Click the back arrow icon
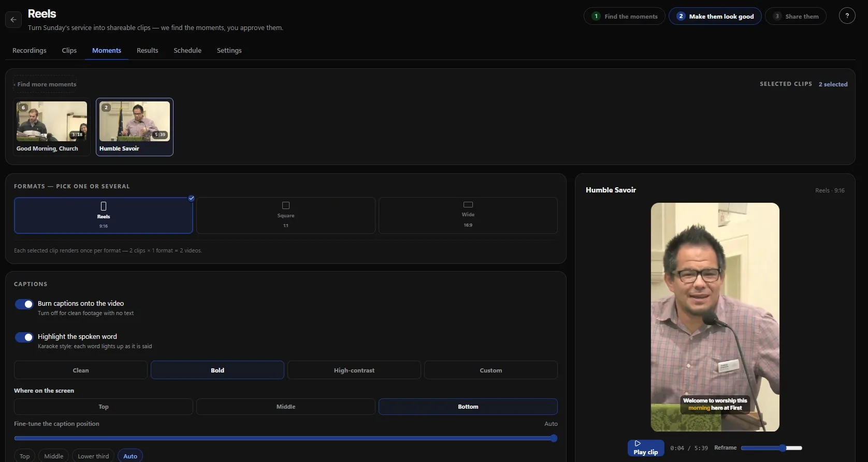 coord(13,20)
